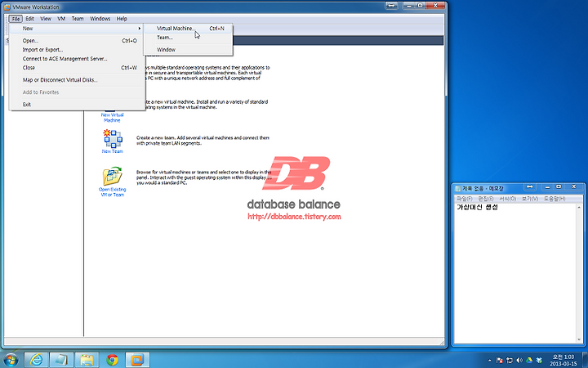The height and width of the screenshot is (368, 588).
Task: Click the Open Existing VM or Team icon
Action: (x=113, y=176)
